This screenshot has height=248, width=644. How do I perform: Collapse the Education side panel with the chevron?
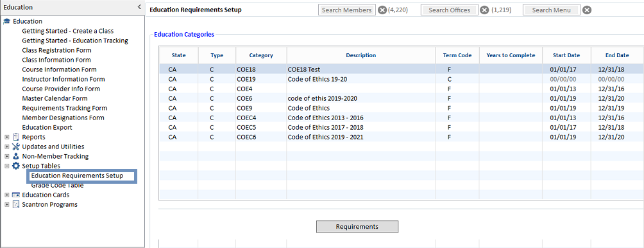(139, 7)
